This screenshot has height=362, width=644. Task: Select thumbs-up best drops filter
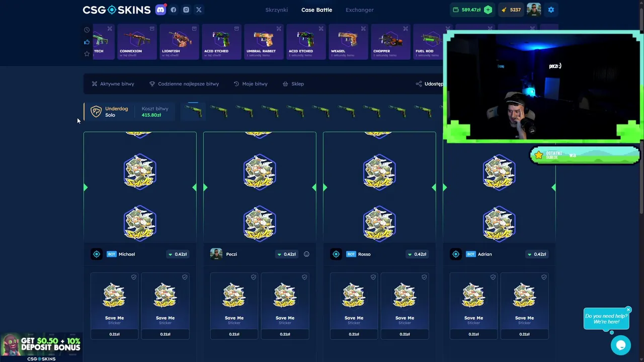point(87,42)
